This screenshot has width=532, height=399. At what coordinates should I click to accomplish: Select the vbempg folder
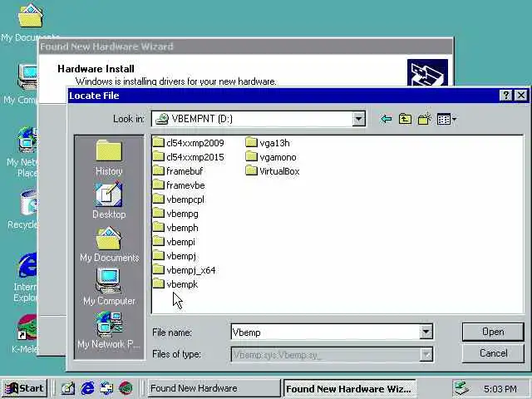(175, 214)
